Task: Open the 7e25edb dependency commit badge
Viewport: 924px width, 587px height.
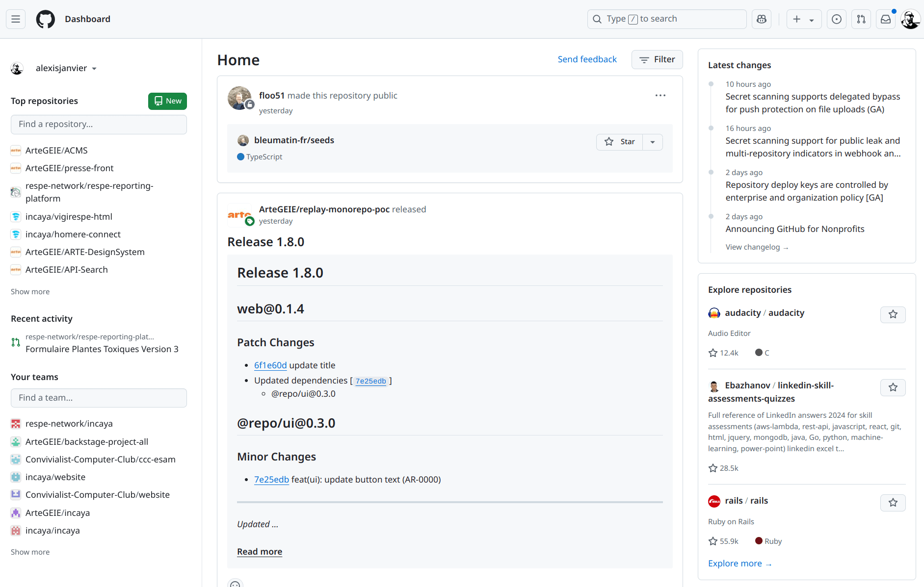Action: (370, 381)
